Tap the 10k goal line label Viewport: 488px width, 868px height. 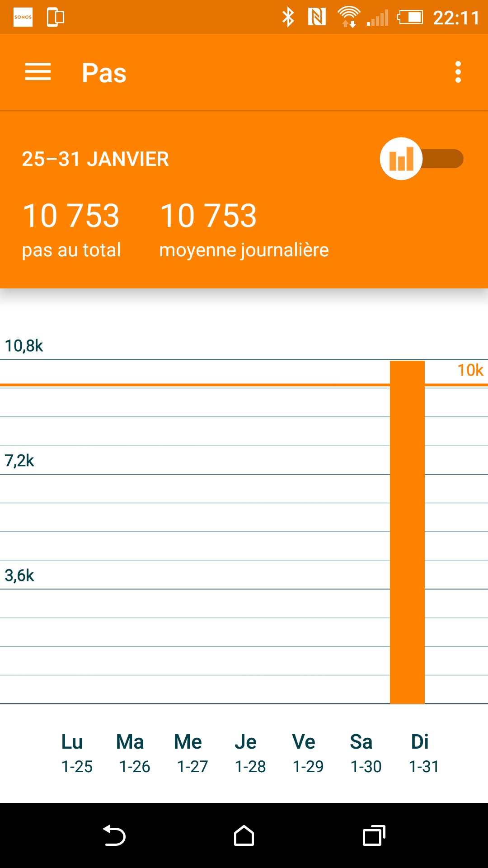(x=470, y=370)
